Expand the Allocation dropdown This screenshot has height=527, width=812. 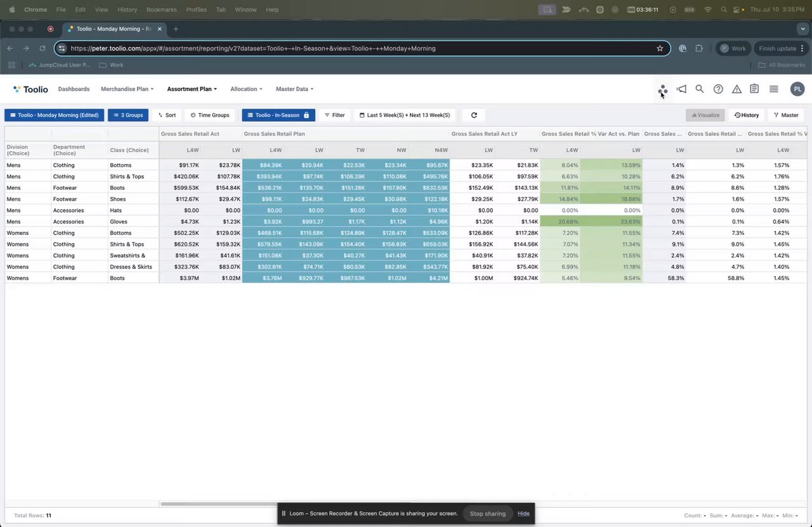click(x=246, y=89)
